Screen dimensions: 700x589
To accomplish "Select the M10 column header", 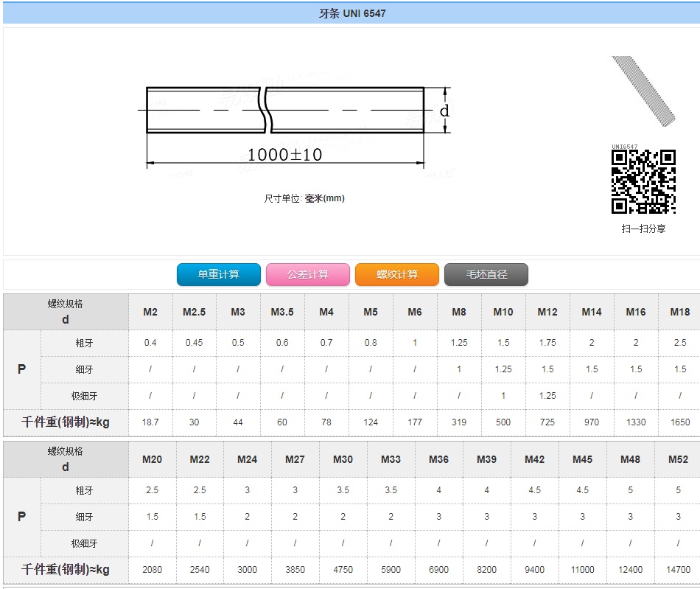I will click(503, 312).
